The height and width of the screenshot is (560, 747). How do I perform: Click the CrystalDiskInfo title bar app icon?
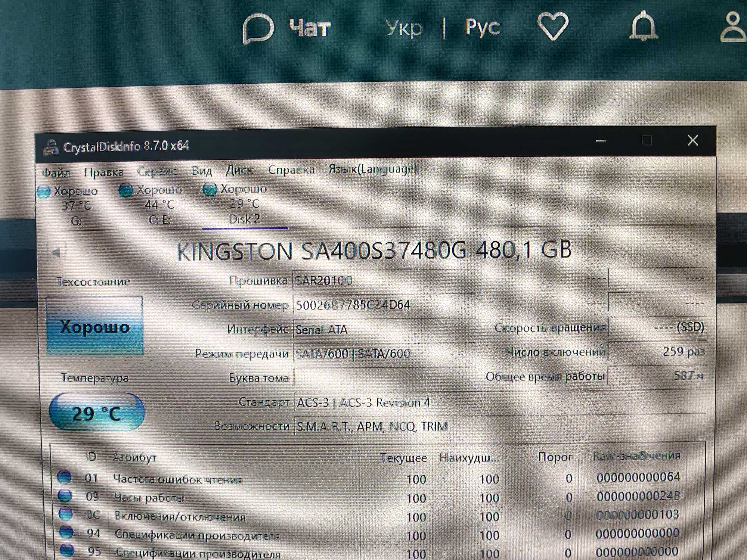coord(50,147)
